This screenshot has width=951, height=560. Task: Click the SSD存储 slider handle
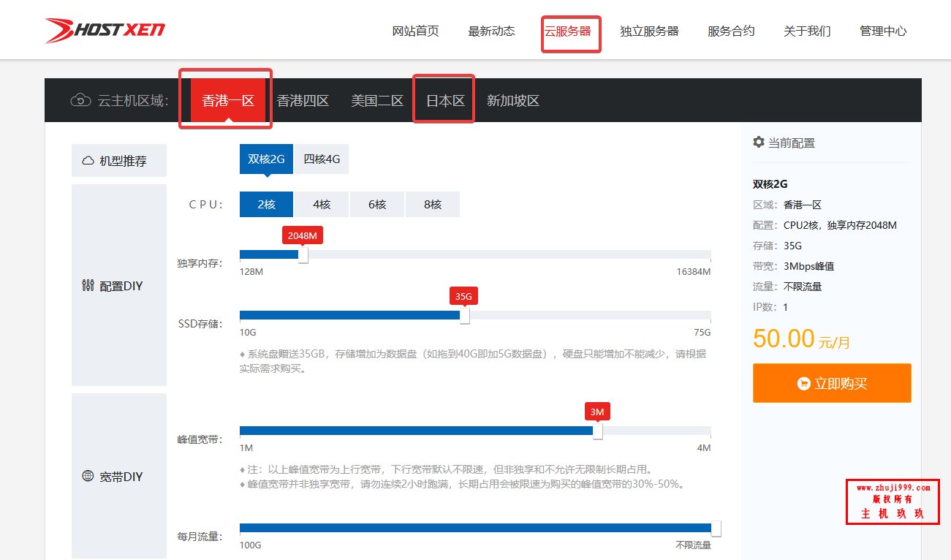click(x=465, y=316)
